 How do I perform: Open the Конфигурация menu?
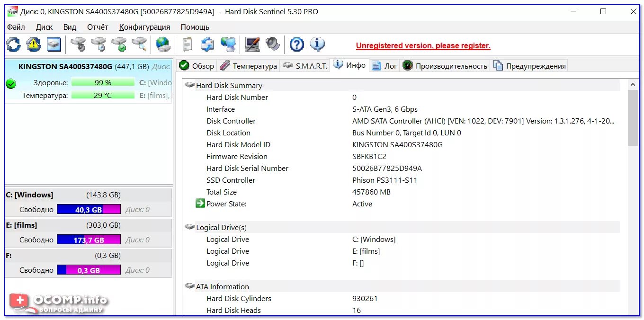click(x=144, y=27)
